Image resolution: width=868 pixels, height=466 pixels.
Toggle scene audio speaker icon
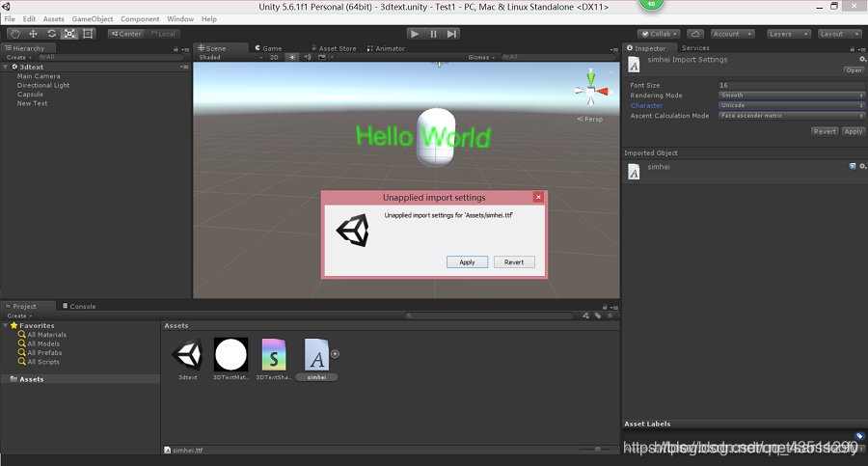(308, 57)
